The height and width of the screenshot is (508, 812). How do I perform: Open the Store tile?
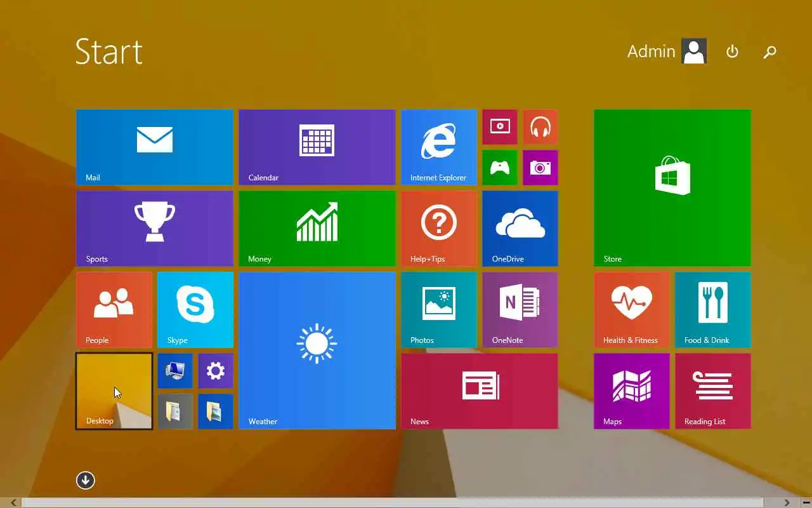point(672,188)
